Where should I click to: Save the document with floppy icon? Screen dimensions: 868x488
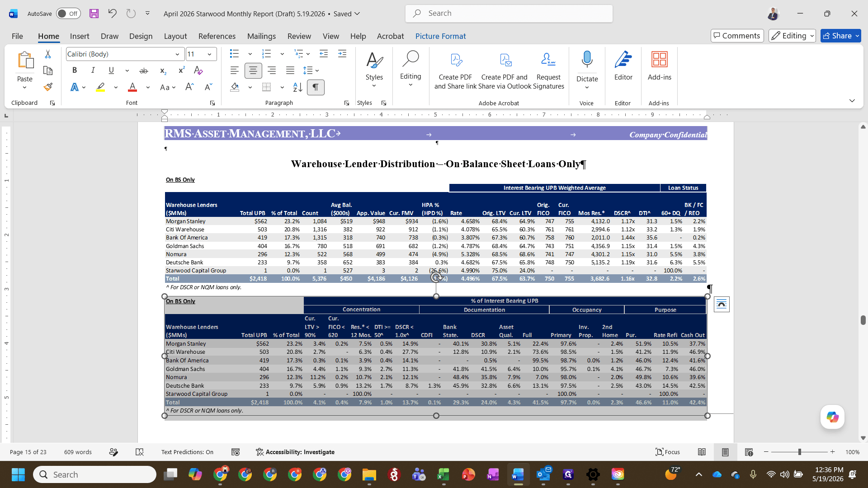point(94,14)
